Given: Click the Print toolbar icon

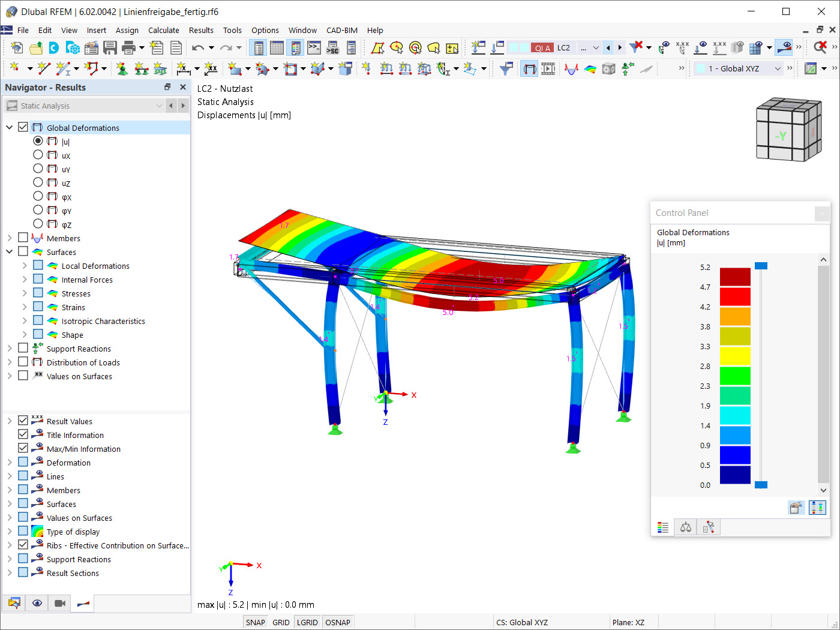Looking at the screenshot, I should [x=128, y=47].
